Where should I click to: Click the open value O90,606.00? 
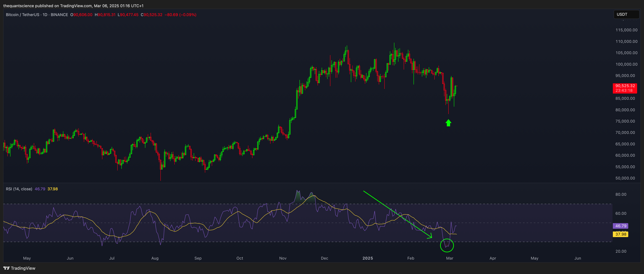click(x=81, y=15)
